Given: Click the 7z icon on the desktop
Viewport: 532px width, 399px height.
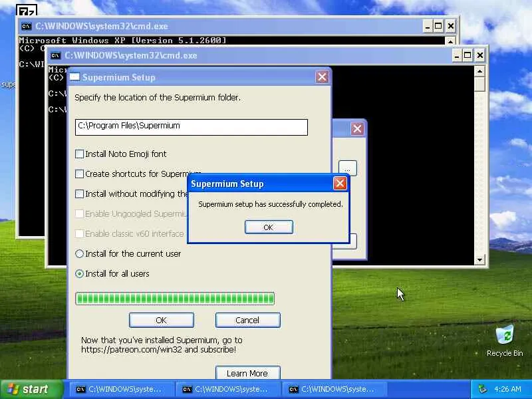Looking at the screenshot, I should tap(27, 11).
